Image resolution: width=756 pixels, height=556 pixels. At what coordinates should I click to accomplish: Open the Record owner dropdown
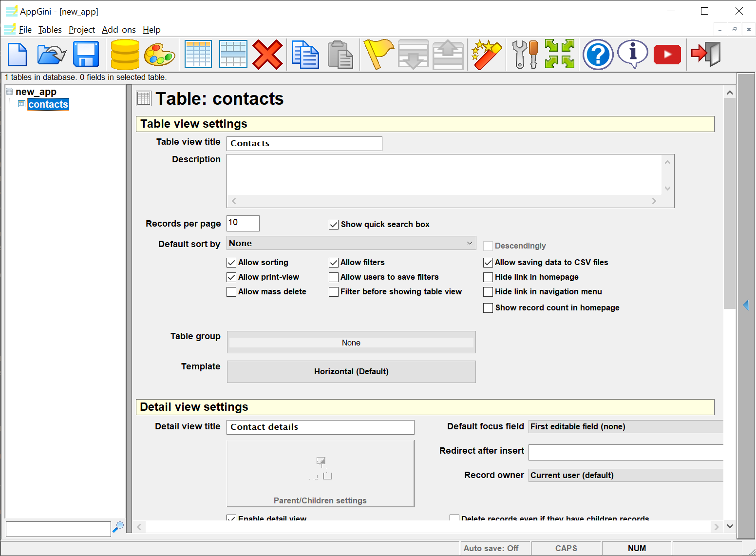(x=625, y=476)
